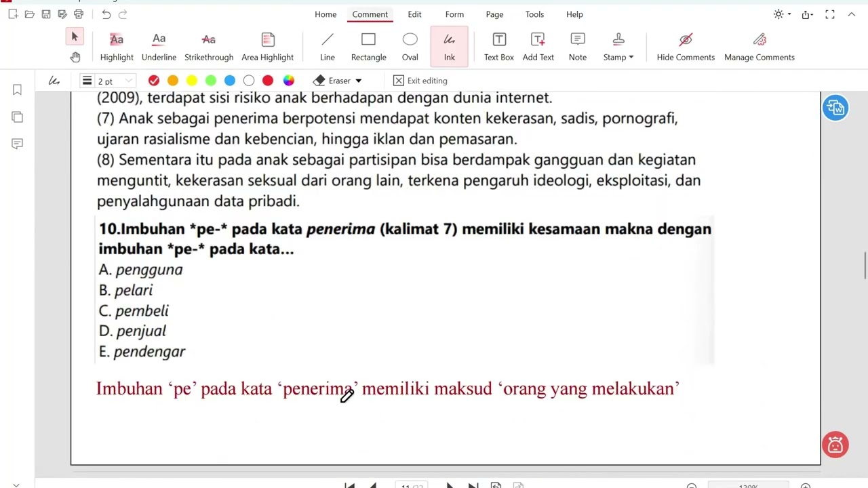This screenshot has height=488, width=868.
Task: Open the Form tab
Action: pos(454,14)
